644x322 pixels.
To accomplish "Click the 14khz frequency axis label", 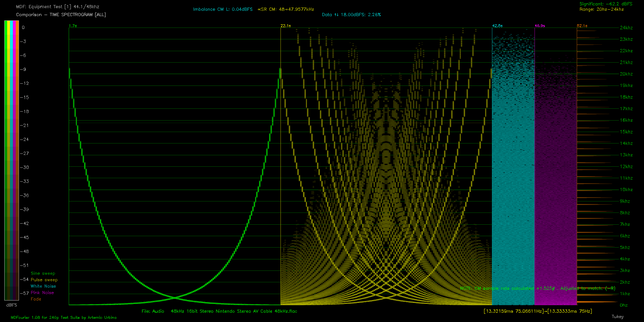I will 626,143.
